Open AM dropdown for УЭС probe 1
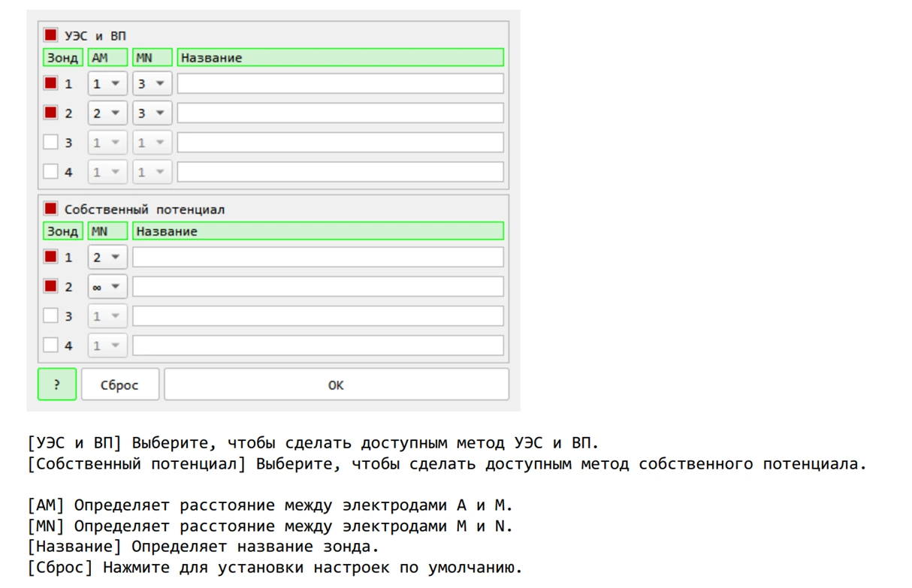 (x=107, y=83)
